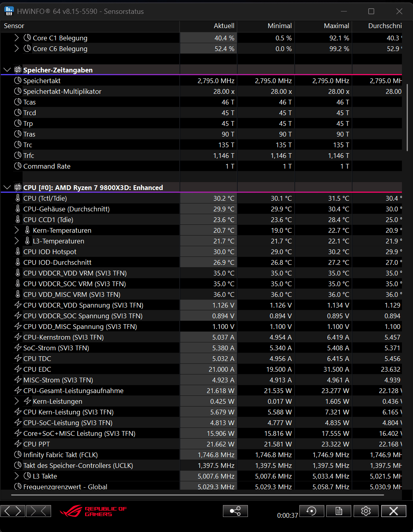Click the thermometer icon of CPU (Tctl/Tdie)
Screen dimensions: 413x532
coord(18,198)
